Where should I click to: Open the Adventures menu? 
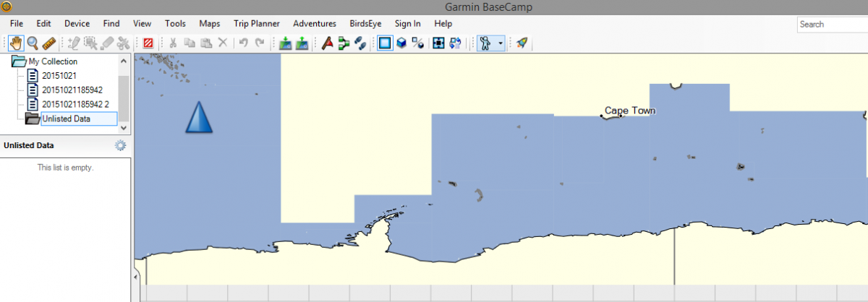315,24
